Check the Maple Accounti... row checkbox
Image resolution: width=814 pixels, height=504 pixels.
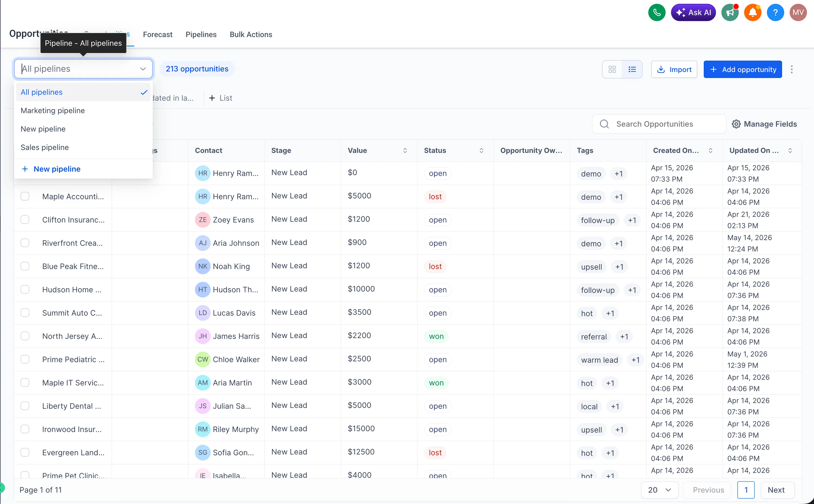coord(25,196)
